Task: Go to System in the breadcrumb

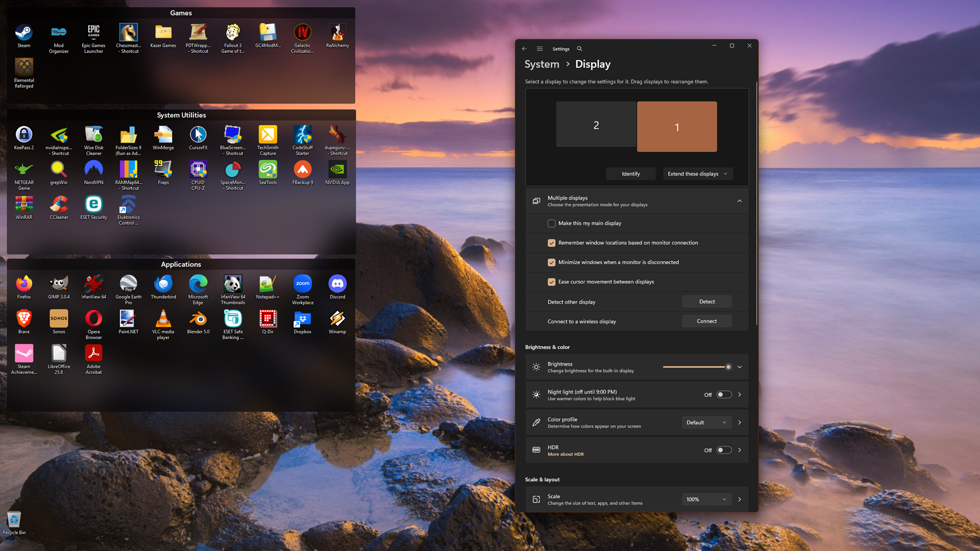Action: click(542, 64)
